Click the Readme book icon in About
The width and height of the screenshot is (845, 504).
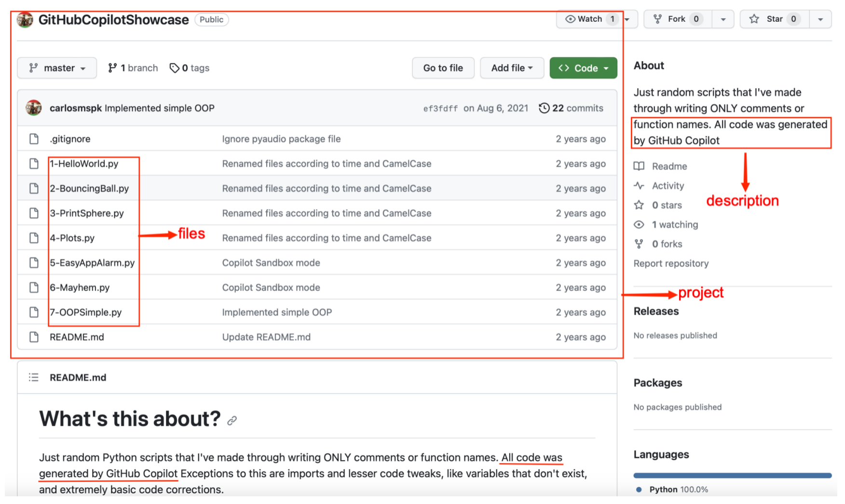point(639,166)
